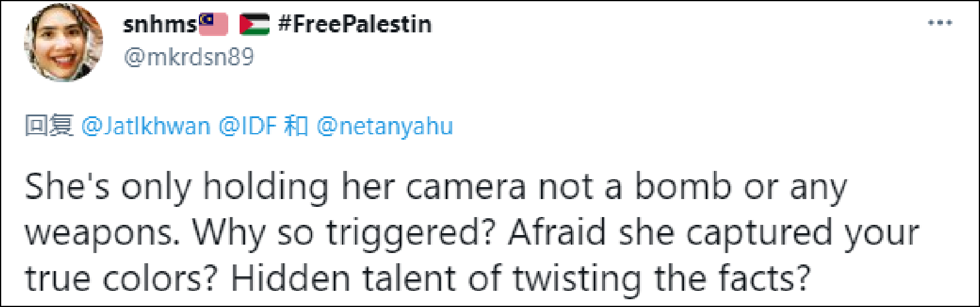
Task: Click the word "bomb" in tweet
Action: (682, 187)
